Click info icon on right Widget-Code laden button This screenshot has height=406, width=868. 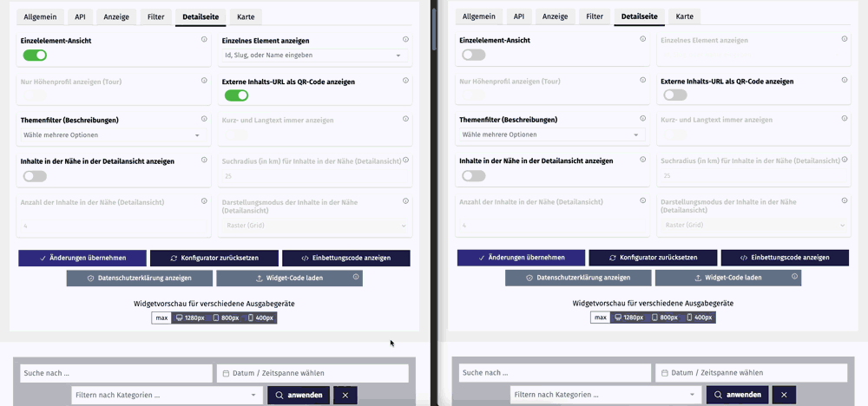click(794, 278)
